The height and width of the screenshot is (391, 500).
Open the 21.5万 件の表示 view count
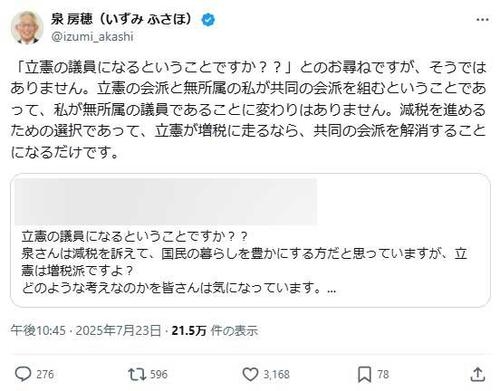(x=215, y=330)
